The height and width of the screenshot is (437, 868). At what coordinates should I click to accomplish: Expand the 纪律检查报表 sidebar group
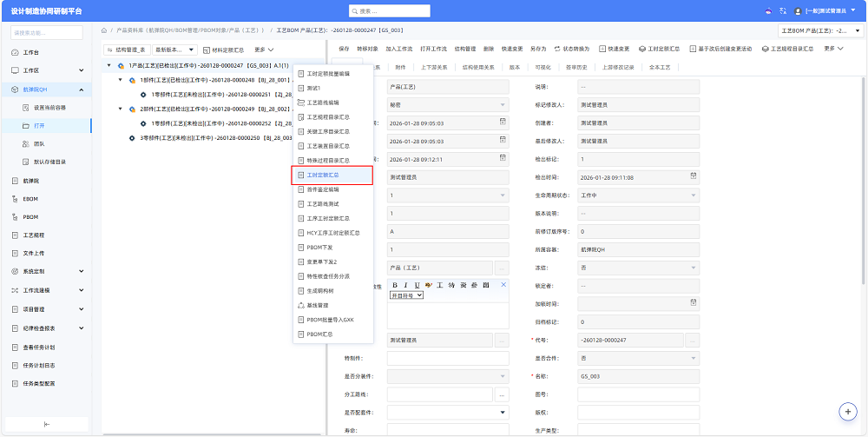click(x=81, y=328)
